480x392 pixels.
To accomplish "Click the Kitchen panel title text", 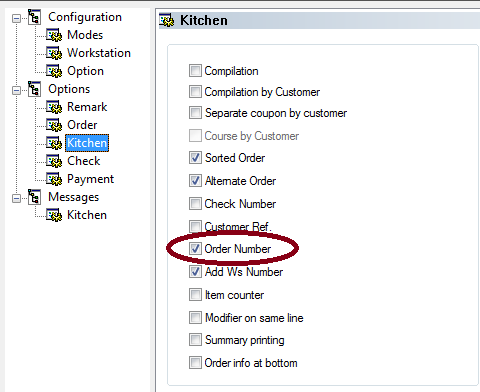I will pyautogui.click(x=204, y=20).
